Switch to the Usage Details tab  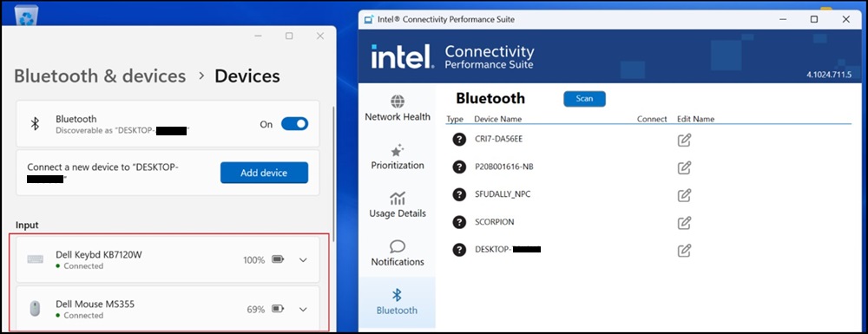pos(398,205)
